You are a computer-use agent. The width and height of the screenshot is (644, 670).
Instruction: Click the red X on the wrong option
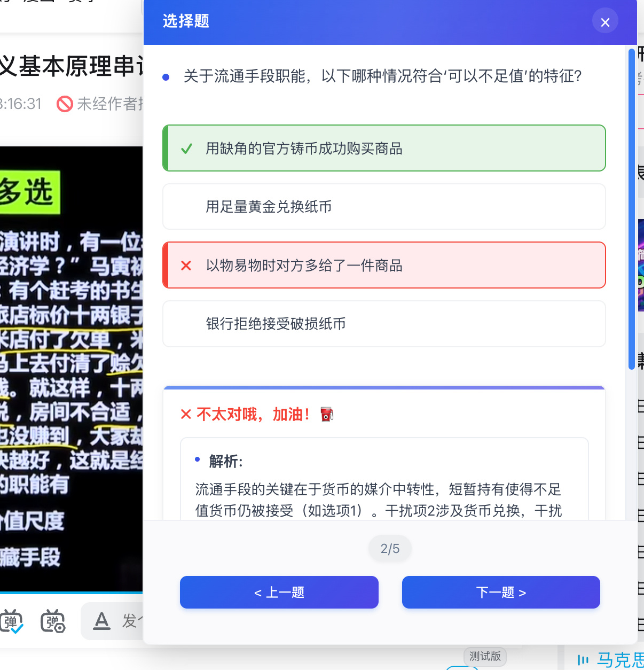186,266
